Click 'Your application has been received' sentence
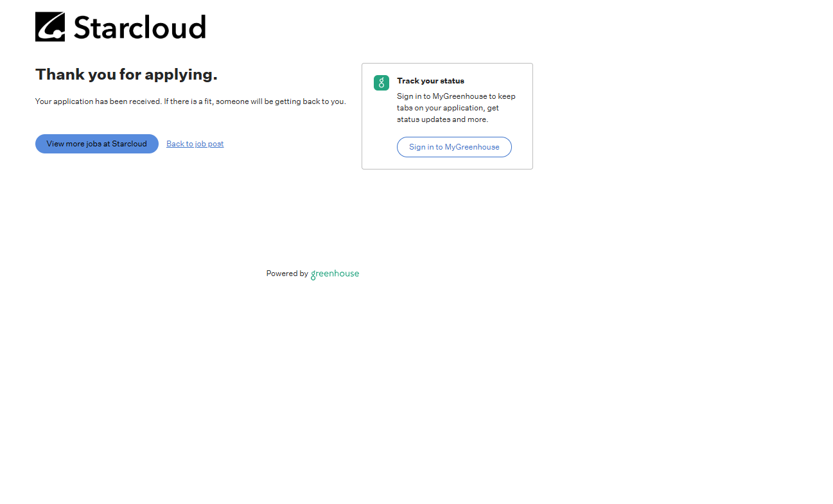Screen dimensions: 833x504 coord(98,101)
